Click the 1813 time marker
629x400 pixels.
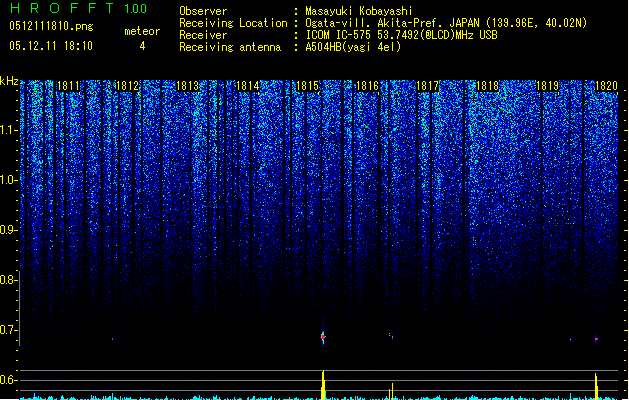tap(188, 86)
